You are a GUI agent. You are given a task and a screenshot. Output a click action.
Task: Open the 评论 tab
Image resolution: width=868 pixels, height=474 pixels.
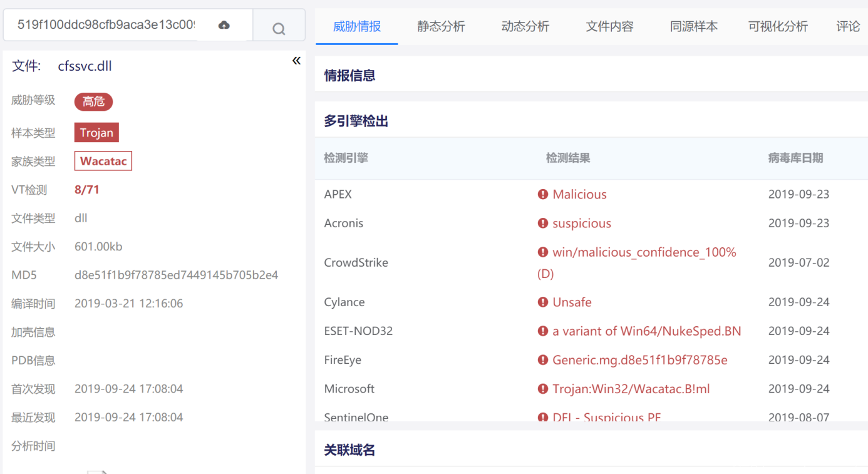(x=848, y=26)
